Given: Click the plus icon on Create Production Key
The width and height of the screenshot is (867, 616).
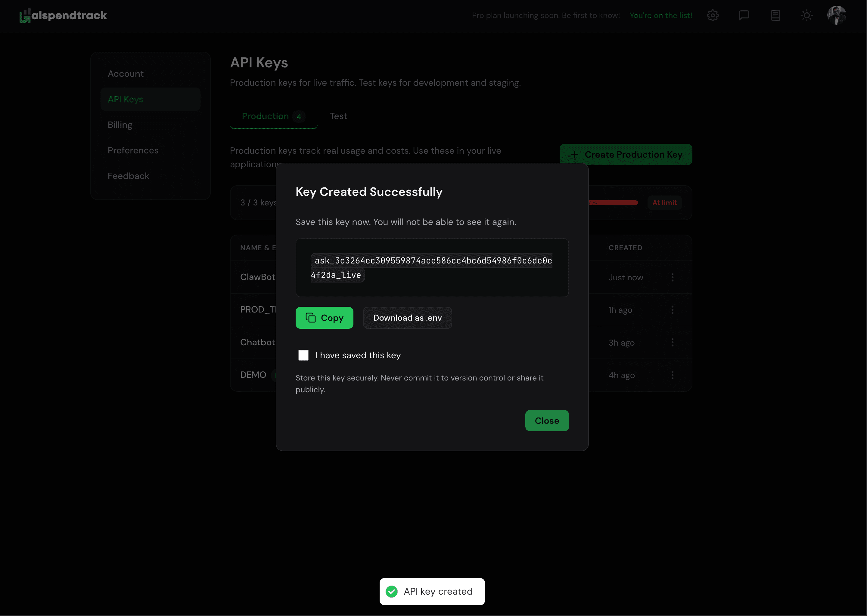Looking at the screenshot, I should 575,154.
